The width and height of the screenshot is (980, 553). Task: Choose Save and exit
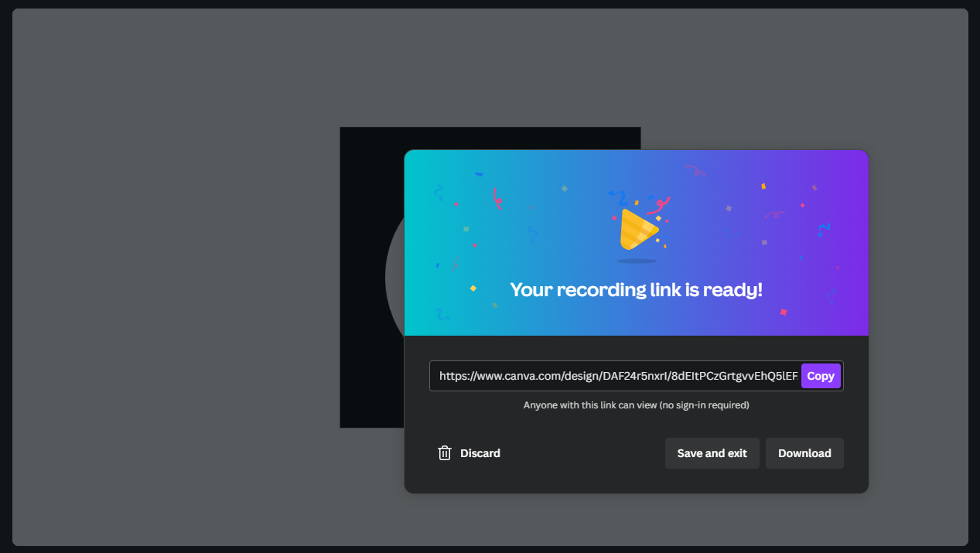click(x=712, y=453)
